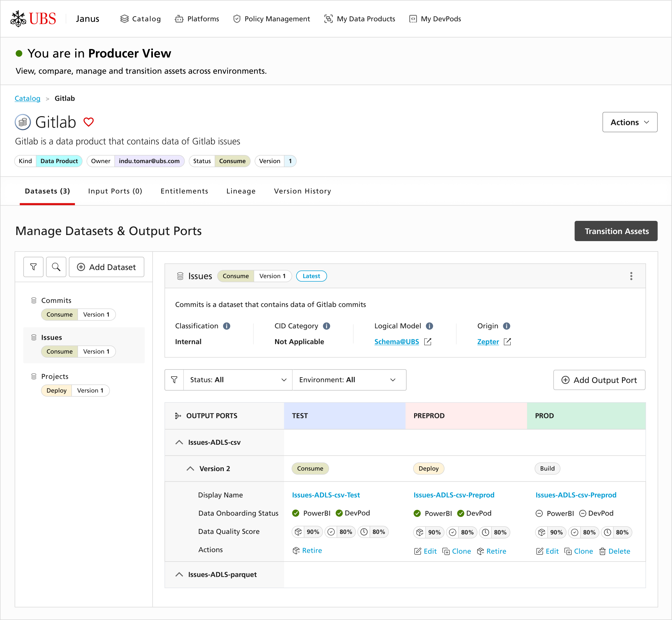Open the dataset filter icon
Viewport: 672px width, 620px height.
[x=33, y=267]
